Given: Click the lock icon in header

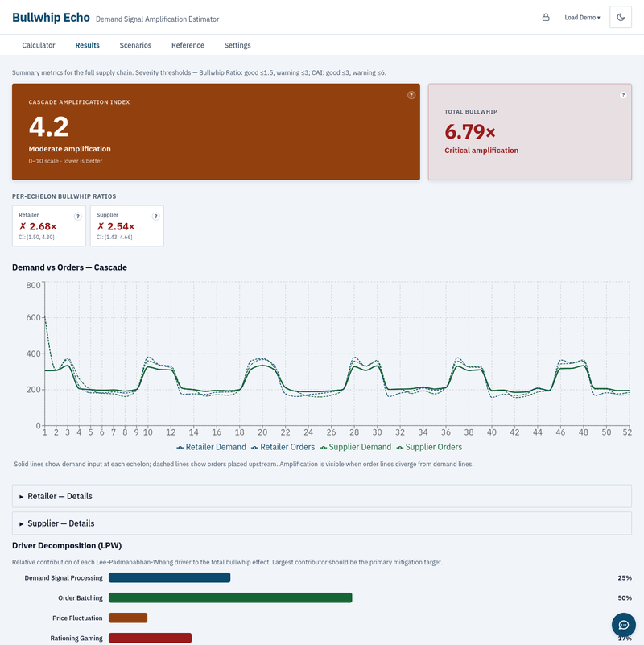Looking at the screenshot, I should point(546,17).
